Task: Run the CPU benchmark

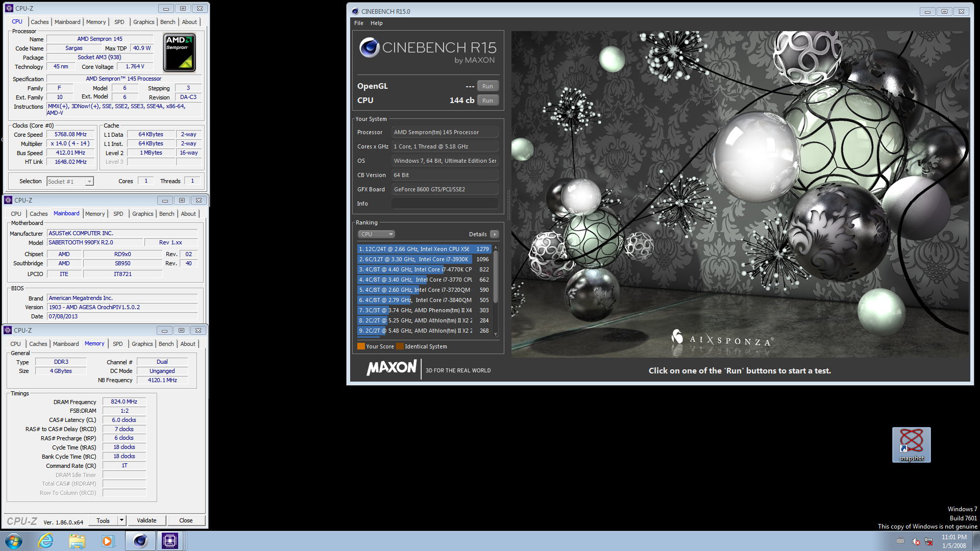Action: [x=487, y=101]
